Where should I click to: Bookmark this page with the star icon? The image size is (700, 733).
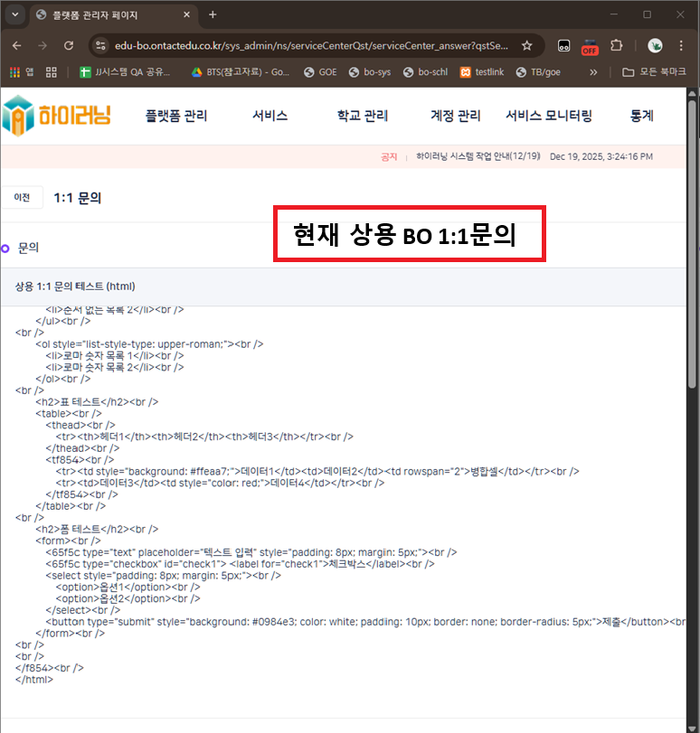[527, 45]
